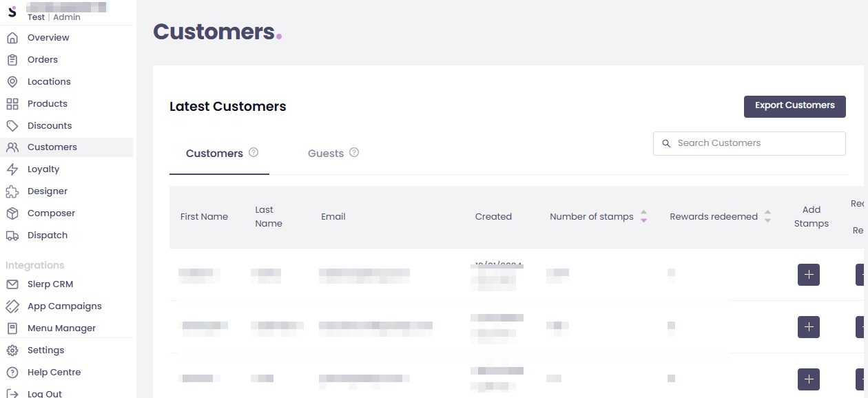868x398 pixels.
Task: Click the Locations pin icon
Action: pos(12,82)
